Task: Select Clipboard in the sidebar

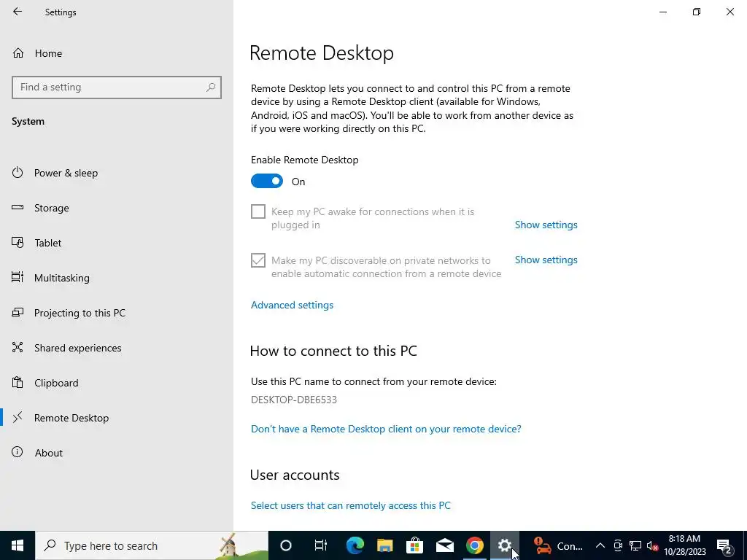Action: click(x=56, y=383)
